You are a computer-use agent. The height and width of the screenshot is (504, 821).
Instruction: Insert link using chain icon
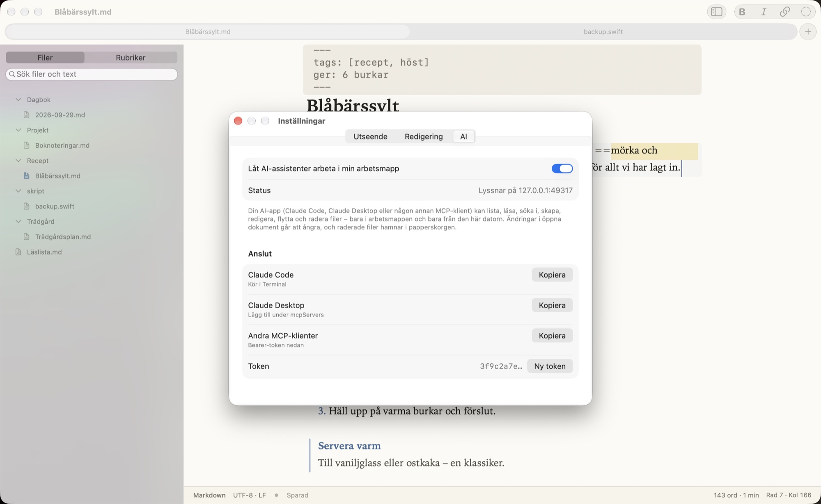point(785,12)
